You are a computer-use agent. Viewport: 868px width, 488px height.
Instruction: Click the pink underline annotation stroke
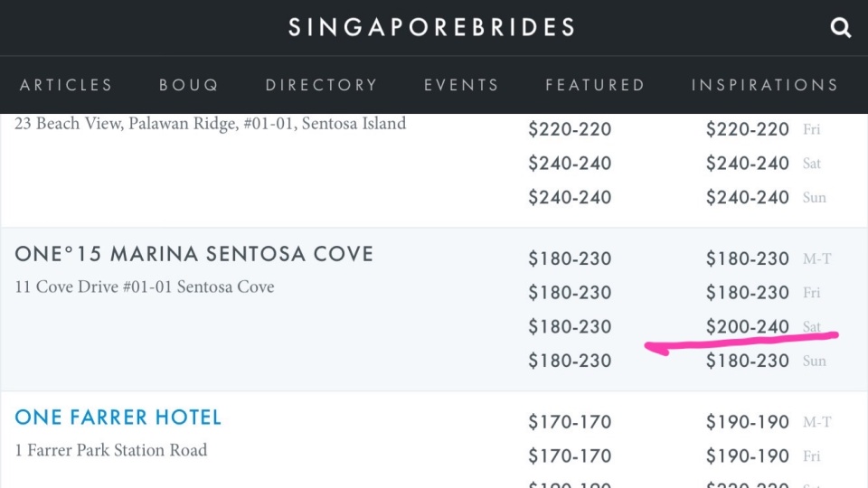click(x=741, y=343)
